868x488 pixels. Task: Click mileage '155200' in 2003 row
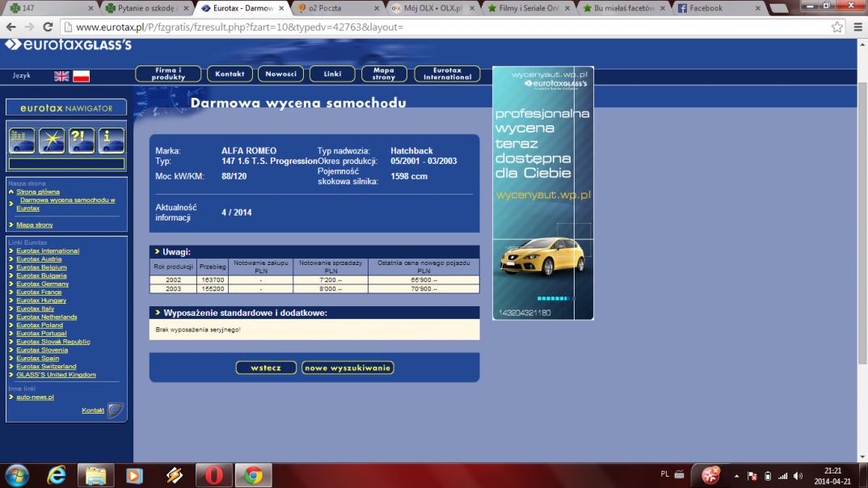[x=213, y=288]
